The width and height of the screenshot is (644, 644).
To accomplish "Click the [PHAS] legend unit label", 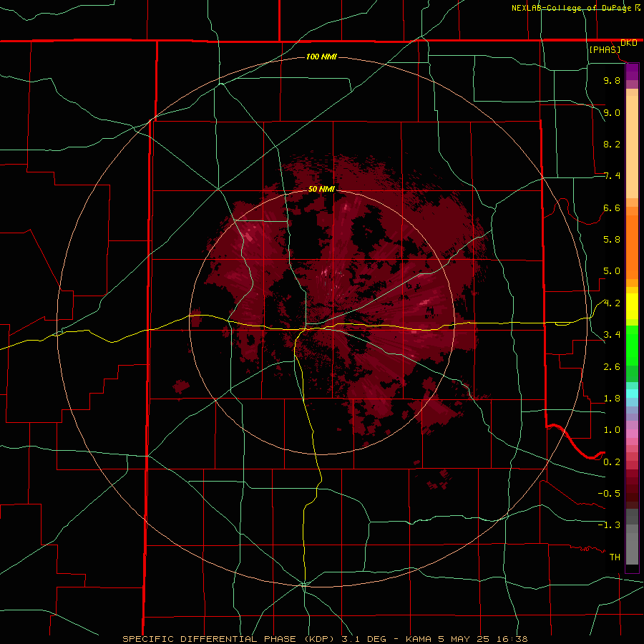I will point(605,49).
